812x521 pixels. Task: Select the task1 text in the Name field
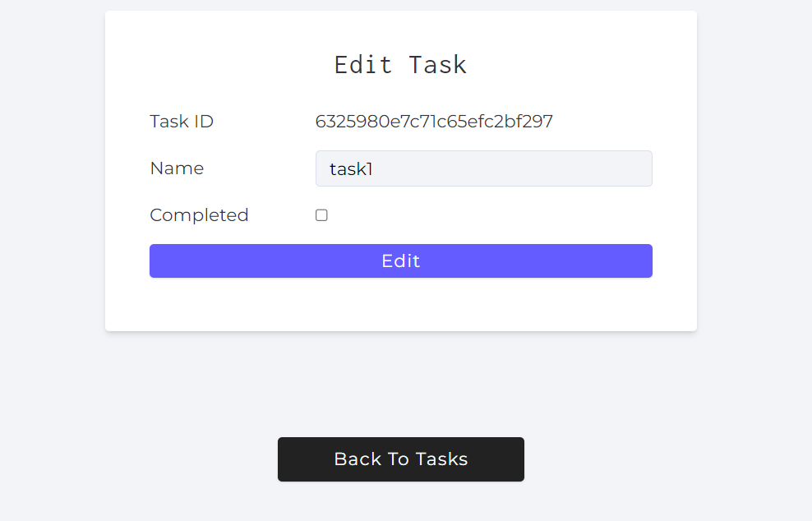coord(351,168)
